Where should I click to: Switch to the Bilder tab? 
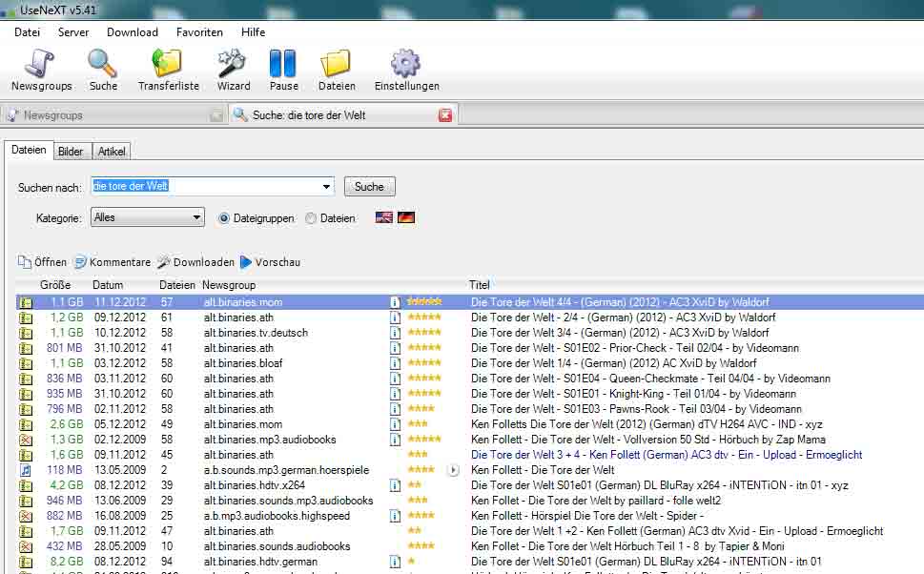coord(71,152)
